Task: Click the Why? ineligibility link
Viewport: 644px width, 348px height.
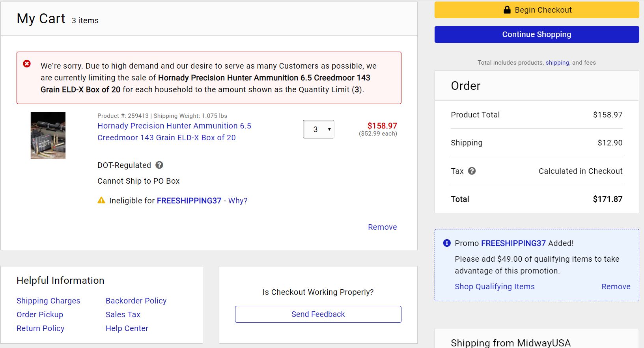Action: 238,201
